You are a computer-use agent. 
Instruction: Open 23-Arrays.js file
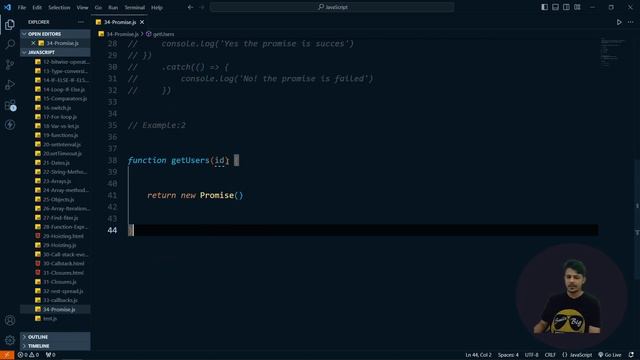[x=56, y=181]
